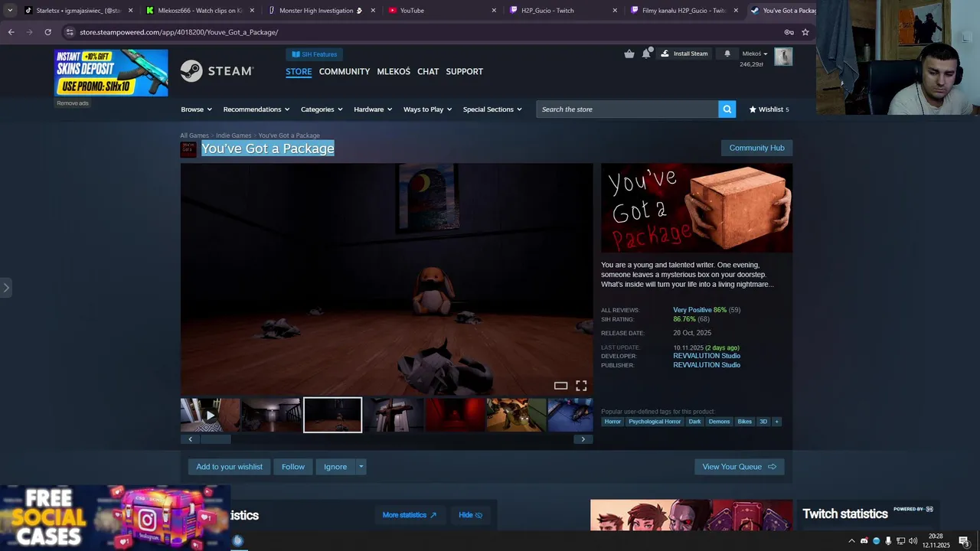Screen dimensions: 980x551
Task: Expand the Recommendations dropdown
Action: coord(256,109)
